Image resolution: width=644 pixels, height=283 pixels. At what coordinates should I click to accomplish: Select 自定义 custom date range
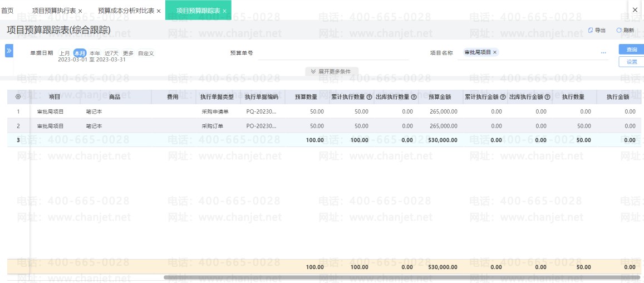pyautogui.click(x=146, y=53)
